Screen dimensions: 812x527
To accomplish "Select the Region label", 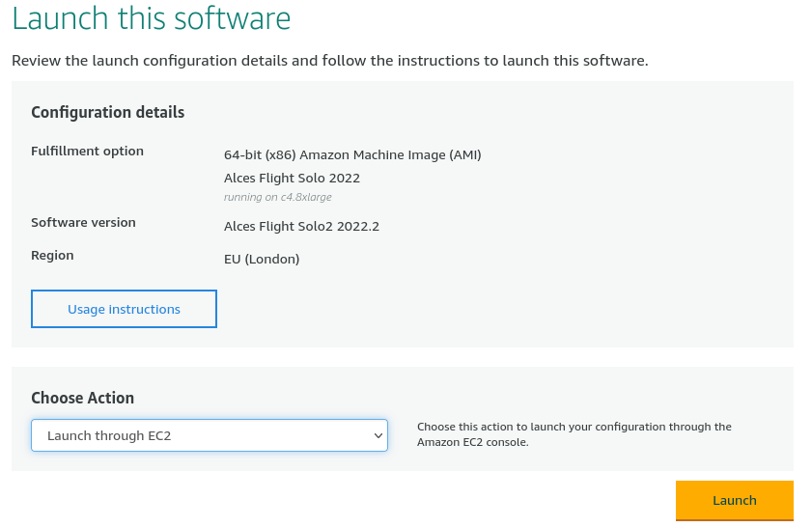I will [52, 256].
